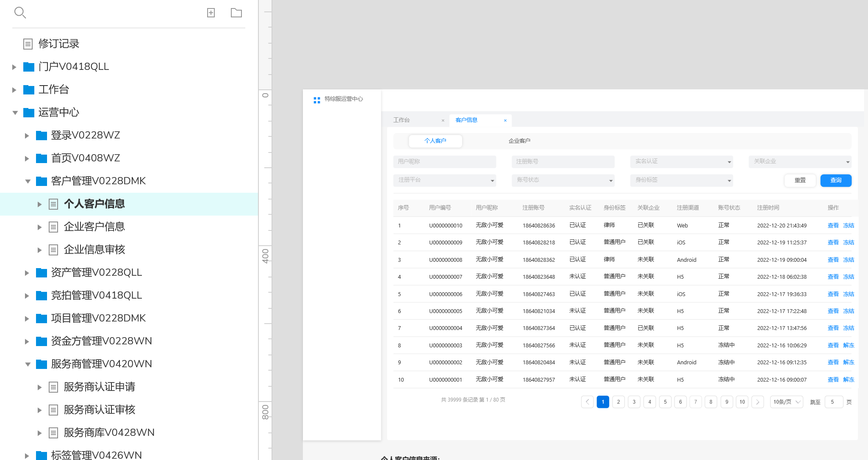Open the 注册平台 dropdown filter
The image size is (868, 460).
point(444,180)
